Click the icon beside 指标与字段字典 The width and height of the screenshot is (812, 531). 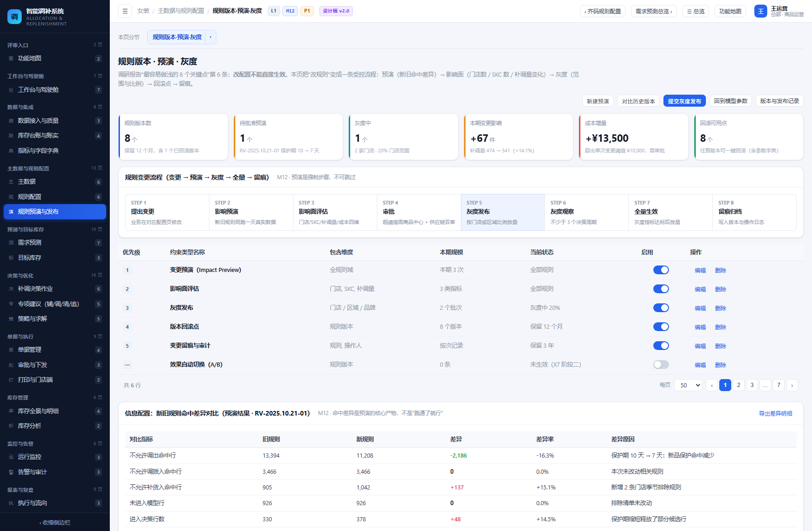click(11, 151)
